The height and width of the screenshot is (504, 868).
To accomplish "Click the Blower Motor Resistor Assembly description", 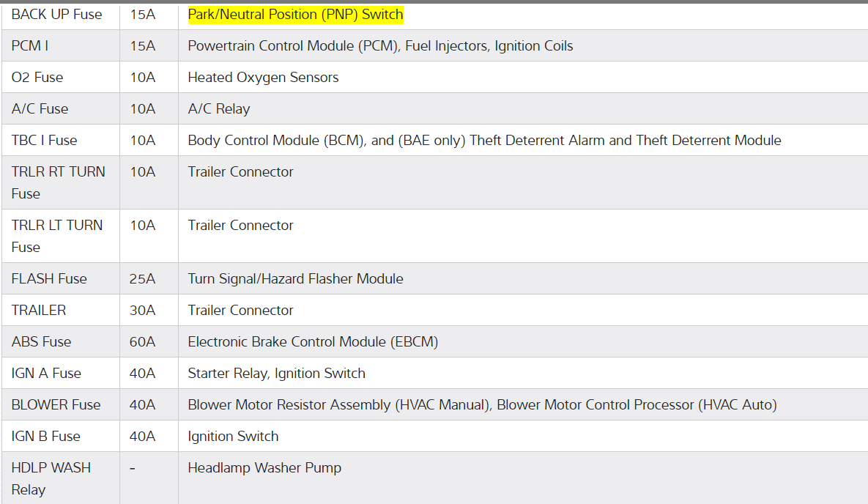I will (482, 405).
